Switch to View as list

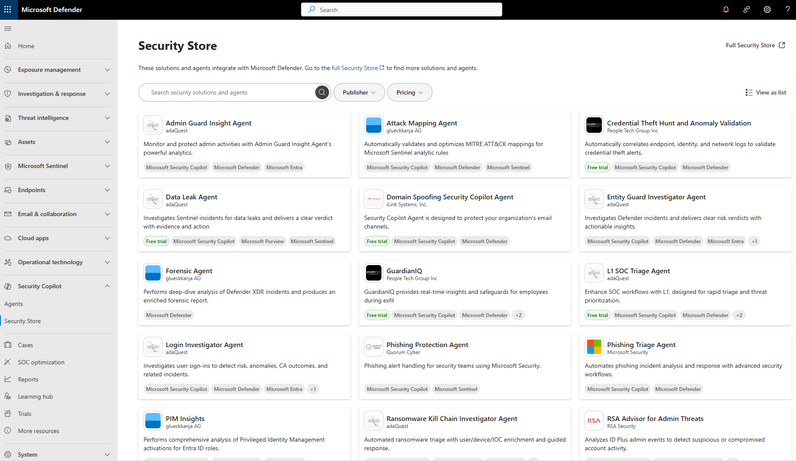click(766, 92)
